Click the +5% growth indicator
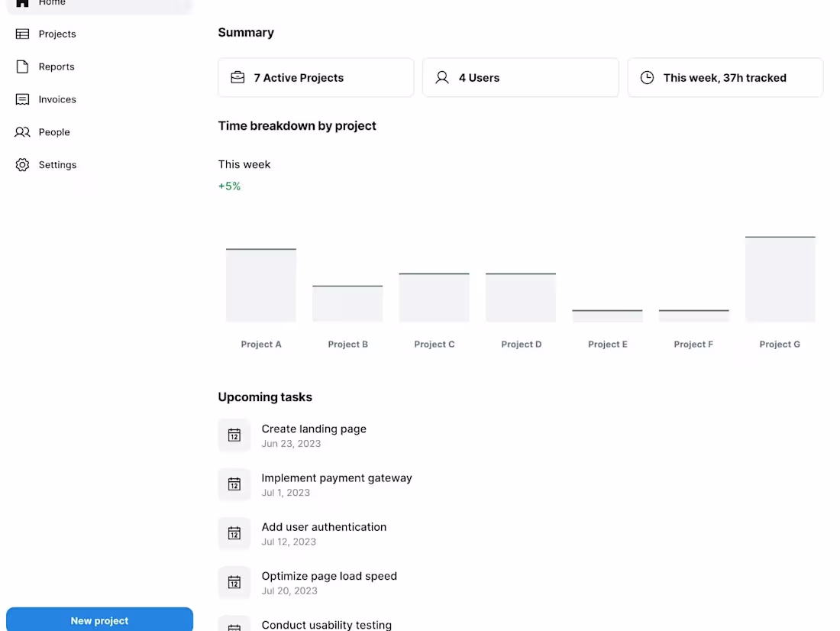The width and height of the screenshot is (840, 631). tap(228, 186)
